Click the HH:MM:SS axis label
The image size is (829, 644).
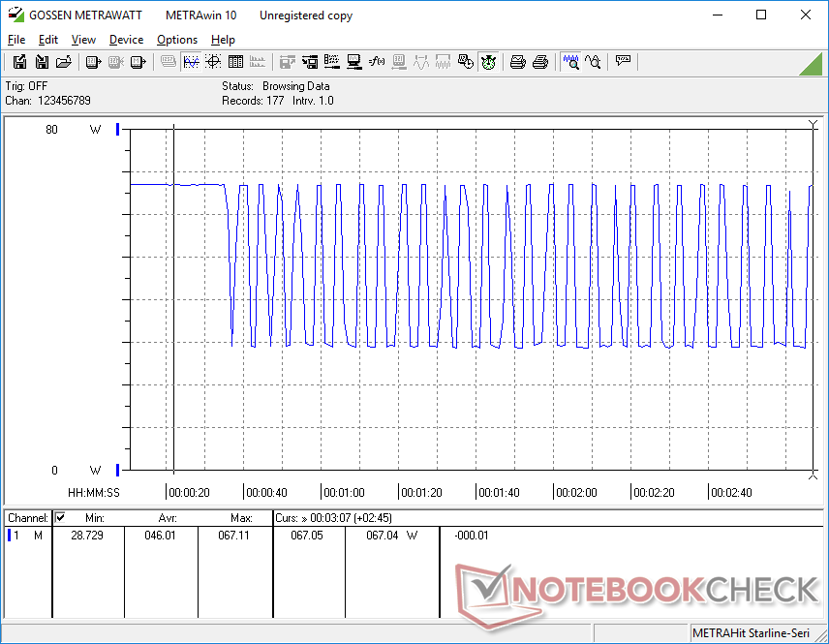click(94, 493)
